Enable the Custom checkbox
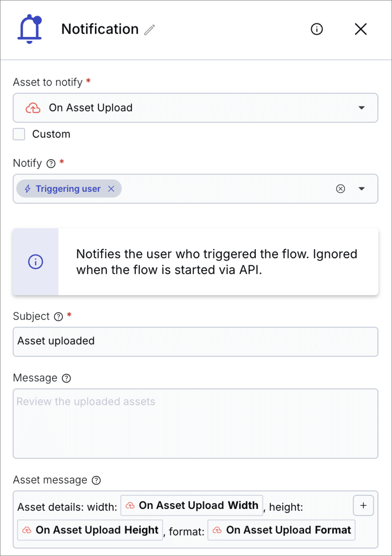The height and width of the screenshot is (556, 392). click(x=19, y=134)
